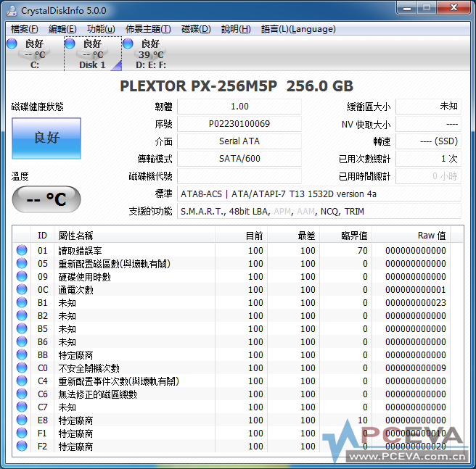Click the rotation field showing ---- (SSD)
This screenshot has height=469, width=476.
(428, 141)
